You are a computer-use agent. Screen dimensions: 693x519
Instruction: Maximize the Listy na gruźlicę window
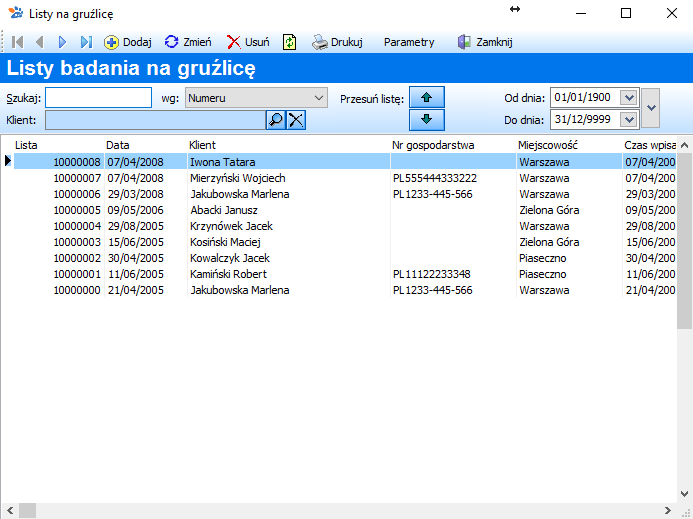click(x=626, y=13)
